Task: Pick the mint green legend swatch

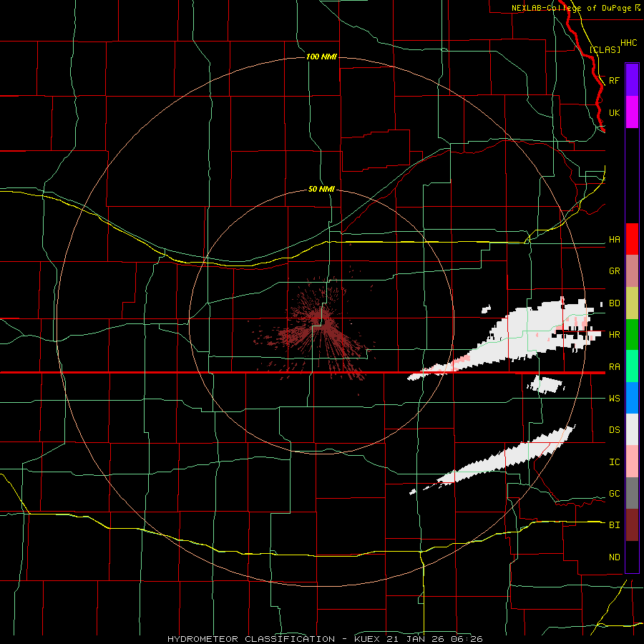Action: [x=632, y=366]
